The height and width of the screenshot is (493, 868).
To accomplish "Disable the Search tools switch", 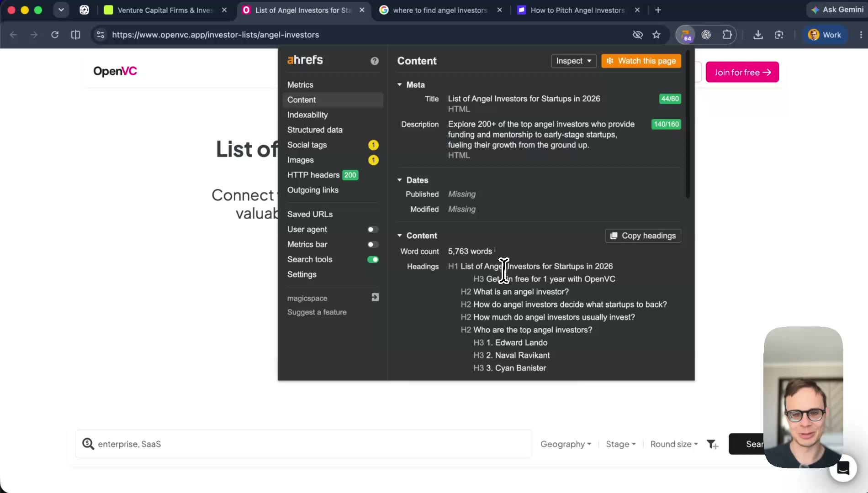I will pos(373,260).
